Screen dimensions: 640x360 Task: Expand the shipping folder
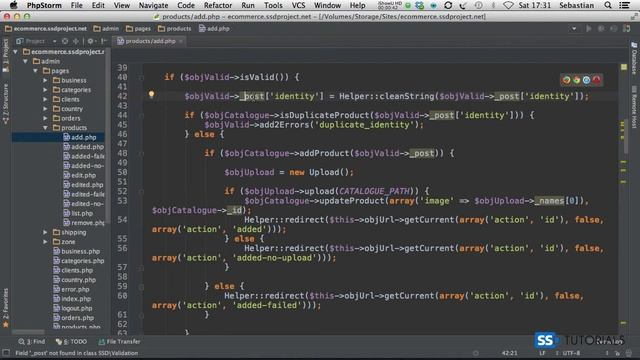tap(45, 232)
